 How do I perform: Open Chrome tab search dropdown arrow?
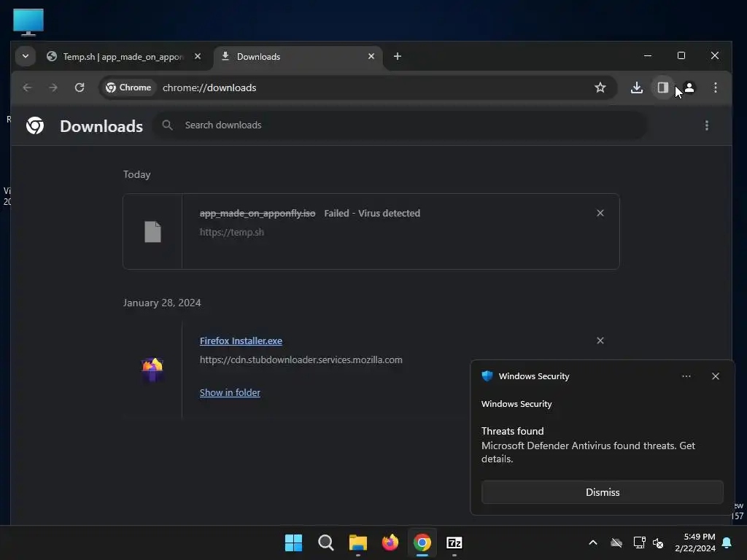(26, 56)
